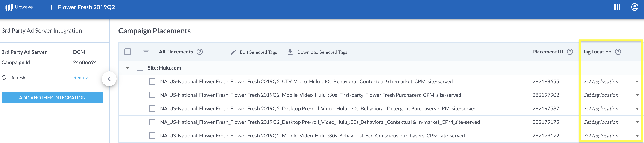Click the Tag Location column header
Screen dimensions: 644x143
[x=597, y=52]
